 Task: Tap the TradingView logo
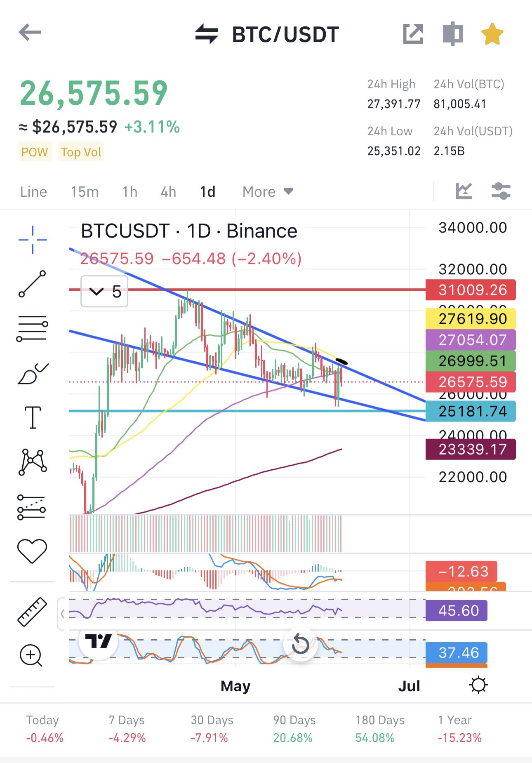click(x=98, y=641)
